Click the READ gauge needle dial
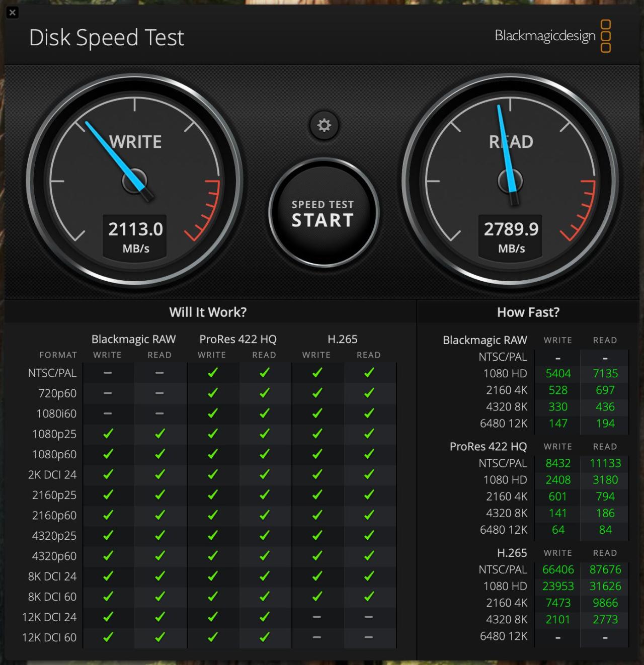This screenshot has width=644, height=665. coord(511,181)
